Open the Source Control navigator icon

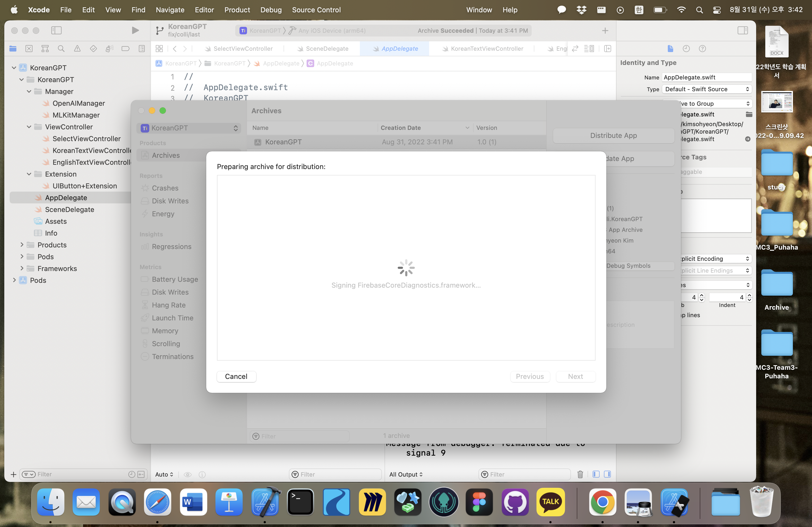29,48
